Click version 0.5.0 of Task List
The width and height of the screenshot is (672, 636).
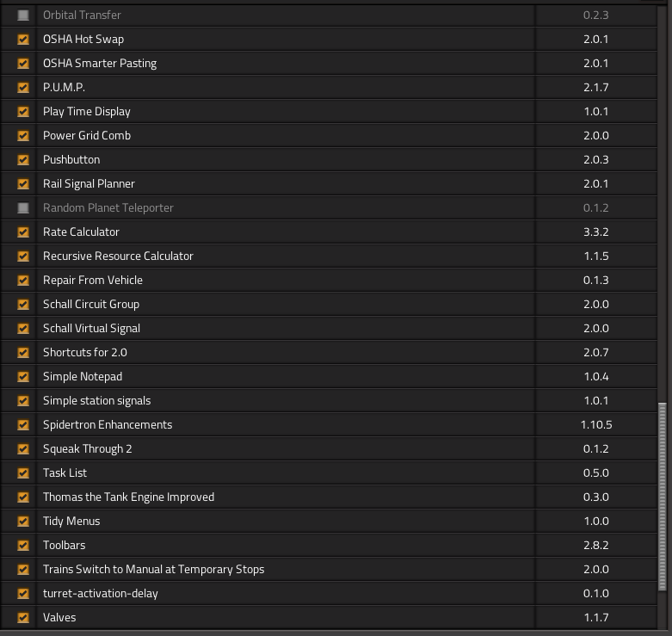[596, 472]
